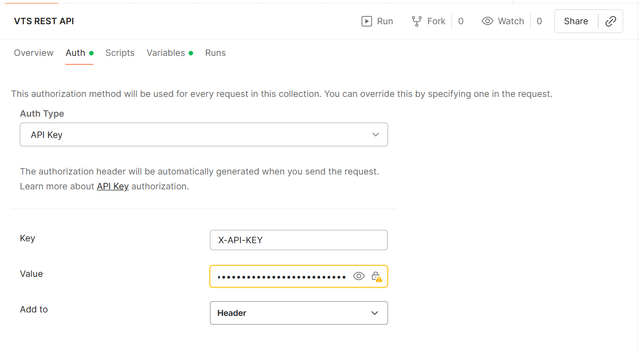Viewport: 644px width, 352px height.
Task: Click the Watch eye icon in header
Action: (x=488, y=21)
